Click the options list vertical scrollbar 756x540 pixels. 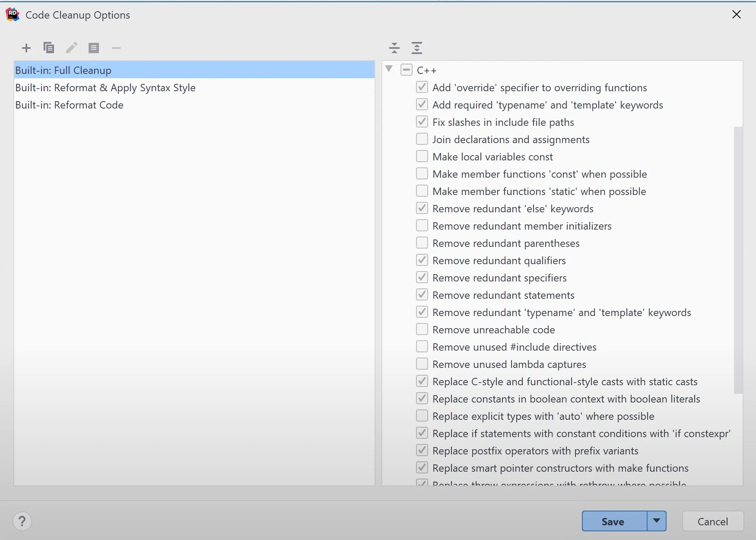click(738, 260)
